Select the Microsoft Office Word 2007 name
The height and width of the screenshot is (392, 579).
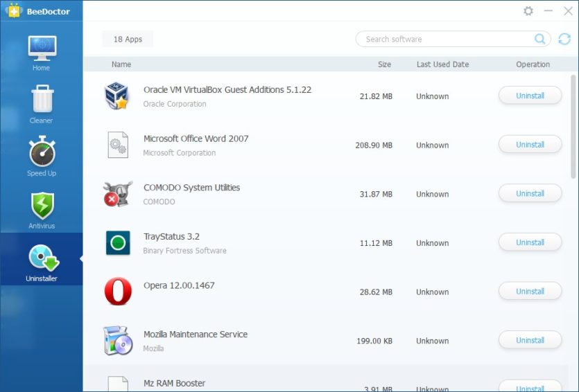coord(196,139)
